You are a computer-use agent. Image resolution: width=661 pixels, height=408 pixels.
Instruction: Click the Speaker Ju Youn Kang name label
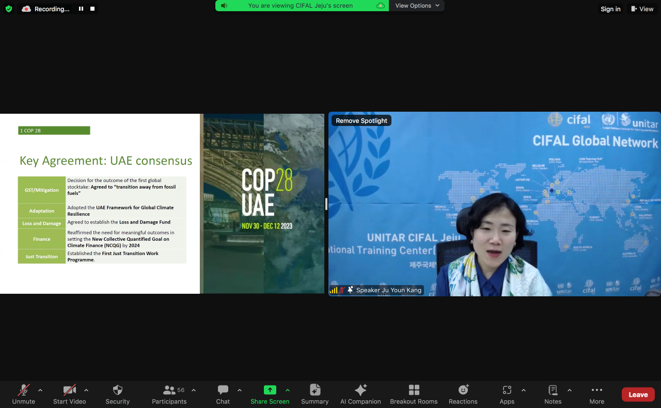coord(389,290)
